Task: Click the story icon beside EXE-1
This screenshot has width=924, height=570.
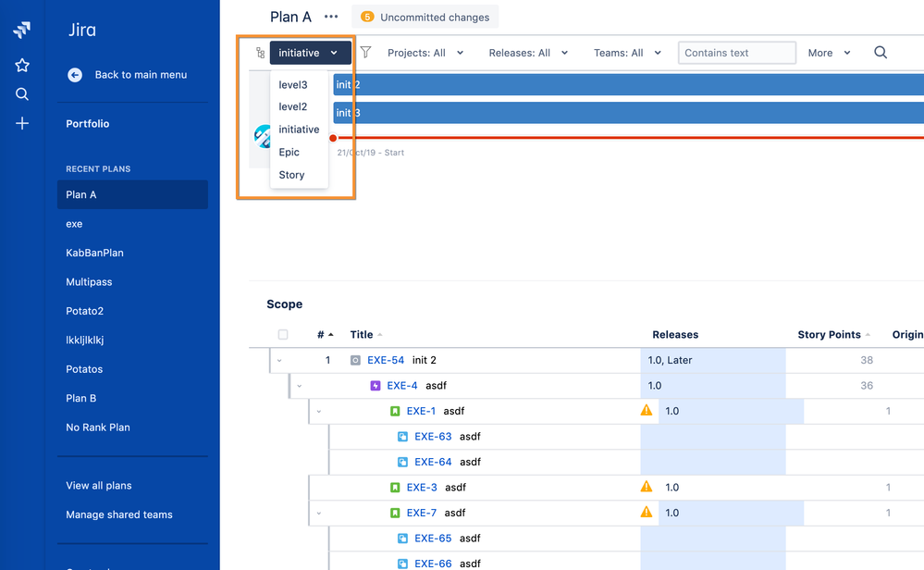Action: coord(396,411)
